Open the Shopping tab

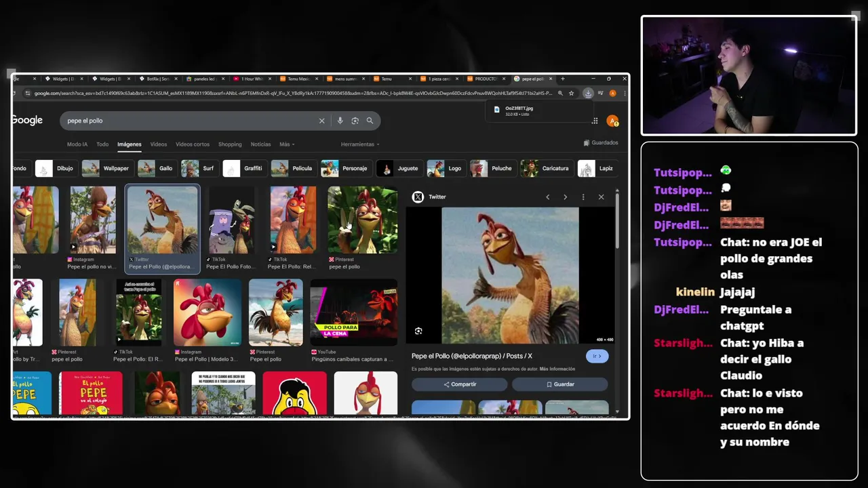230,144
